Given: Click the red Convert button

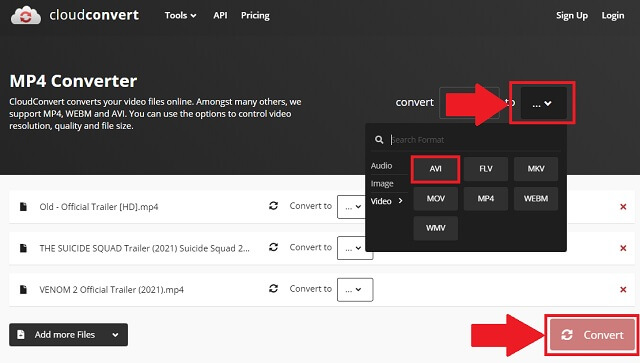Looking at the screenshot, I should (592, 335).
